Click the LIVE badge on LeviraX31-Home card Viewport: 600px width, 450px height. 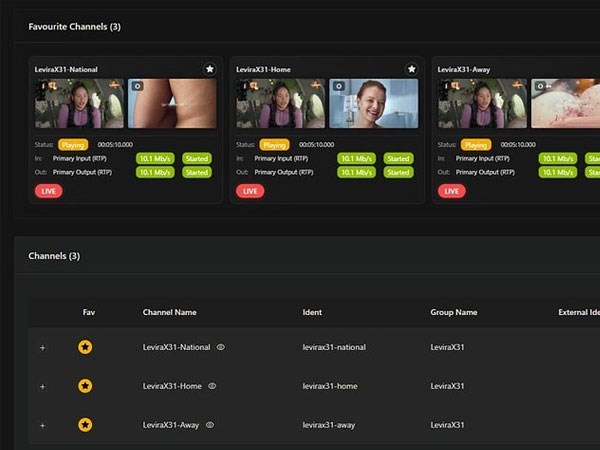coord(250,191)
